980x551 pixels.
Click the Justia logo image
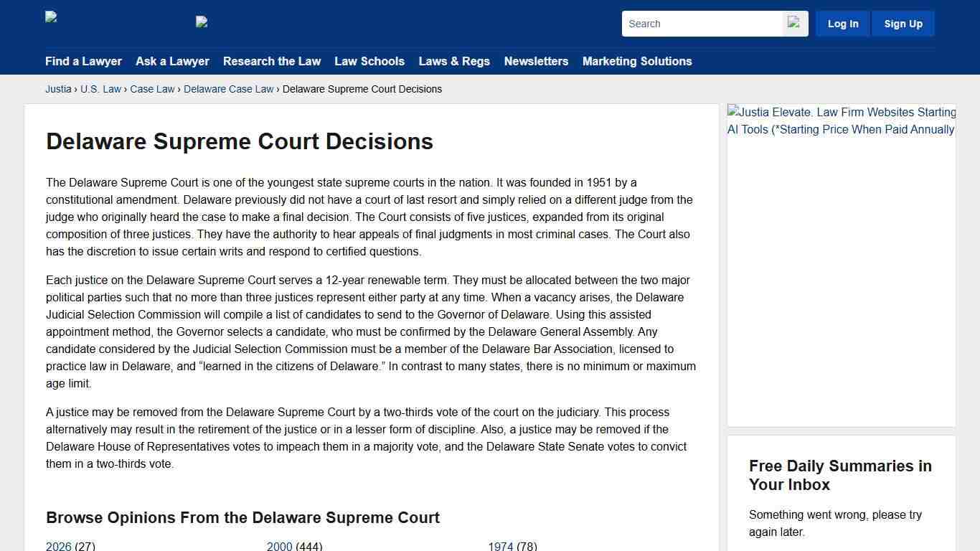pos(50,18)
